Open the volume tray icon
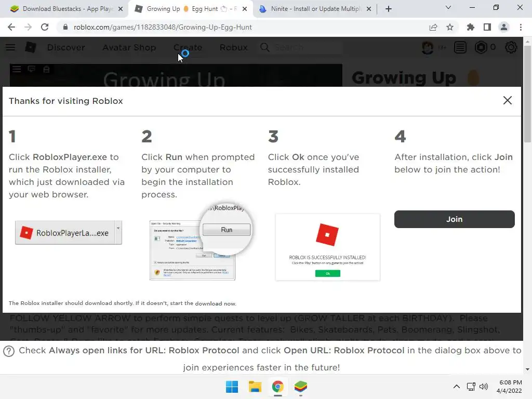 click(x=484, y=387)
